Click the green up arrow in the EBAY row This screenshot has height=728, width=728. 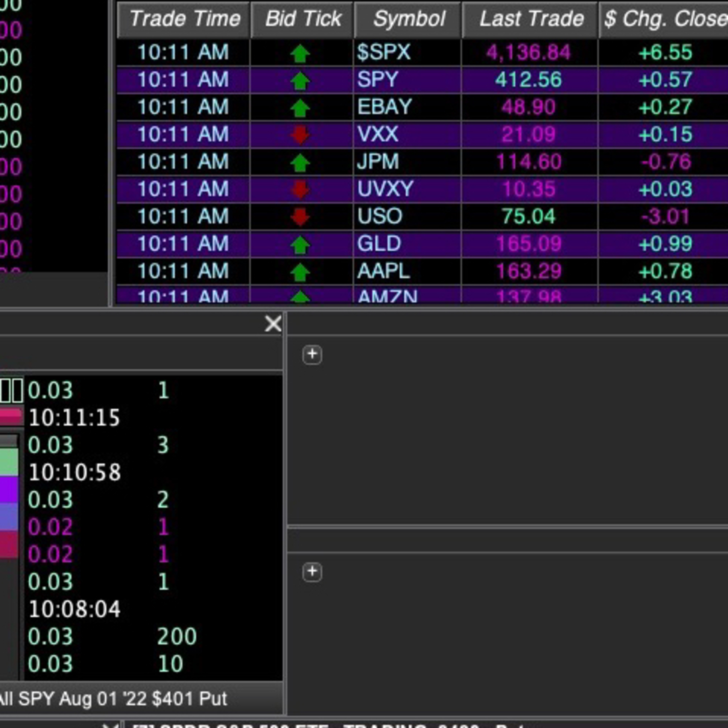[x=300, y=108]
